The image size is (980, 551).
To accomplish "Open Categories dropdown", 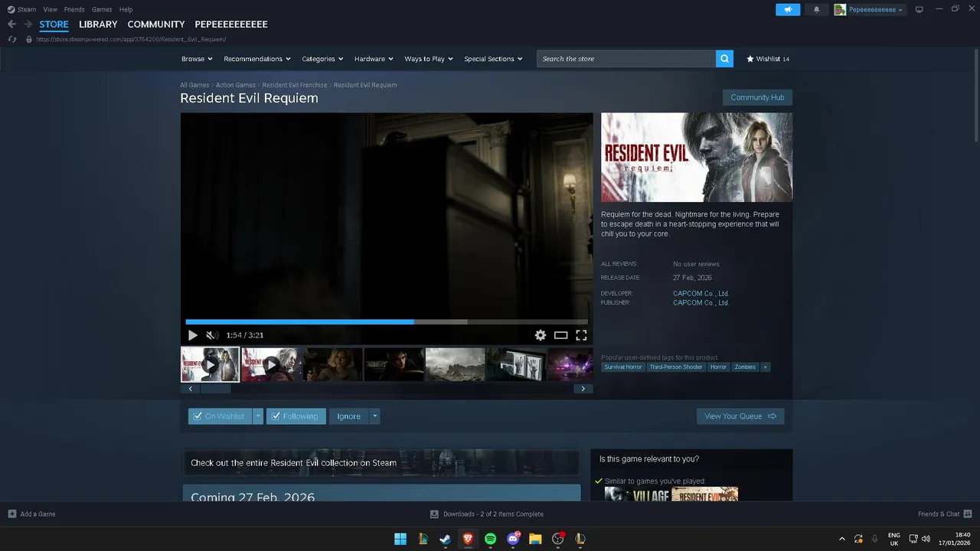I will [322, 59].
